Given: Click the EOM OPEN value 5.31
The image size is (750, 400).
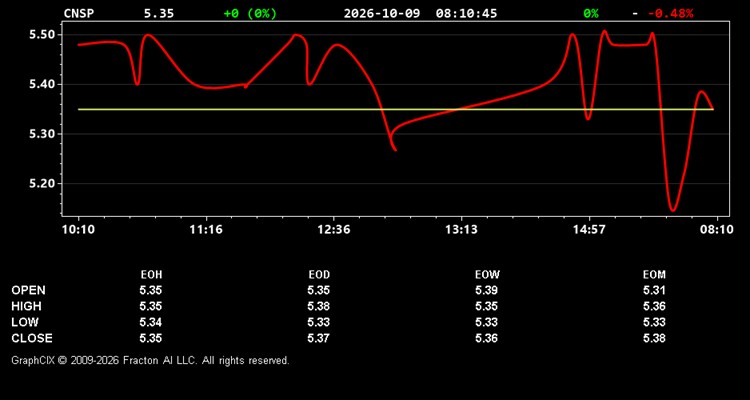Looking at the screenshot, I should (654, 290).
